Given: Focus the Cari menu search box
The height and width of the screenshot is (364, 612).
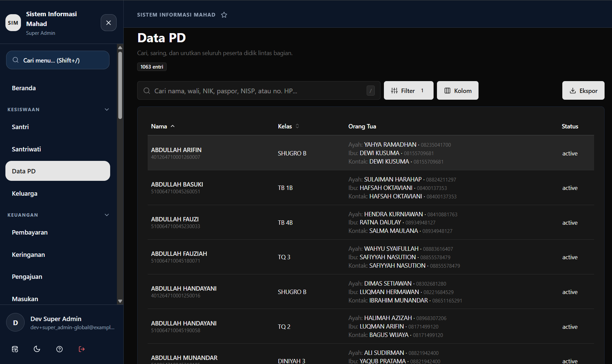Looking at the screenshot, I should 58,60.
